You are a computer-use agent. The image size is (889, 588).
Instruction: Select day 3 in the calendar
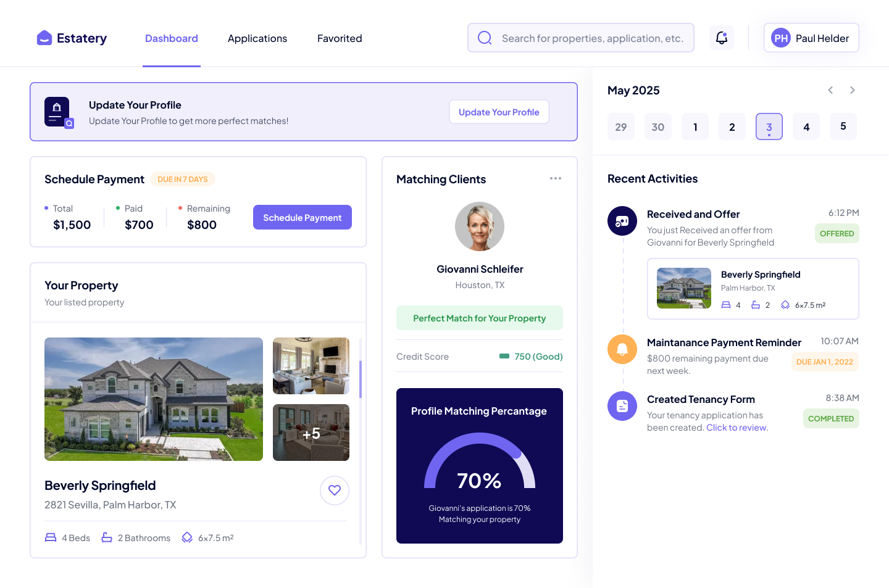coord(769,126)
